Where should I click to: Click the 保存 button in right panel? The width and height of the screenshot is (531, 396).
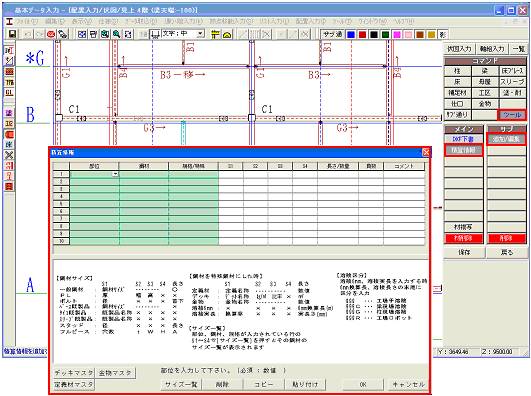coord(464,252)
